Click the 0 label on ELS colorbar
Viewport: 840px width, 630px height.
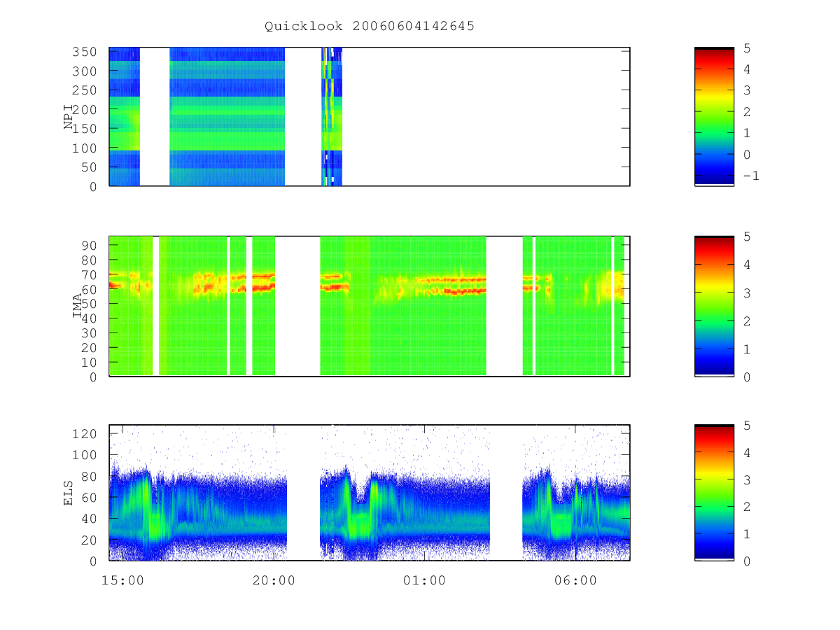[747, 561]
